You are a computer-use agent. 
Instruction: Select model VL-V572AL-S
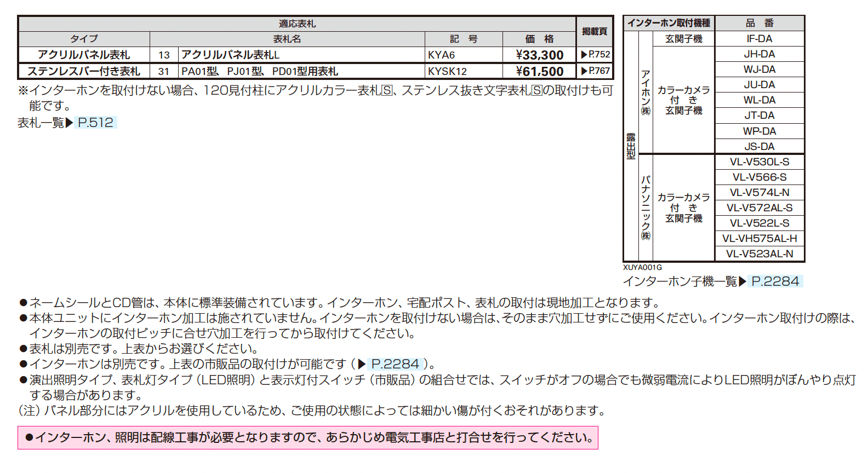[x=759, y=207]
